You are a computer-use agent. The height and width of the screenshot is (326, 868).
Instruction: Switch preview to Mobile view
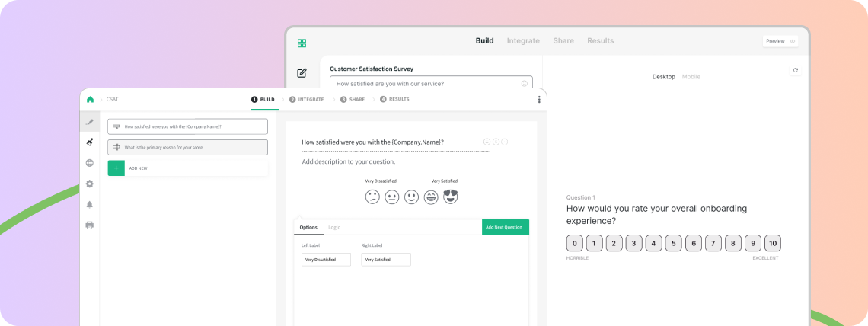point(691,77)
